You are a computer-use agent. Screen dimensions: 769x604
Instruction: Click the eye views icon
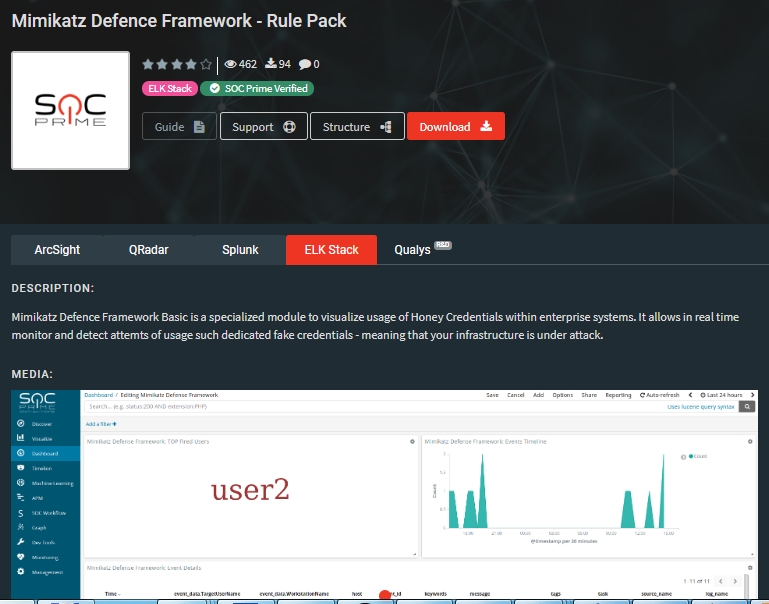(231, 64)
